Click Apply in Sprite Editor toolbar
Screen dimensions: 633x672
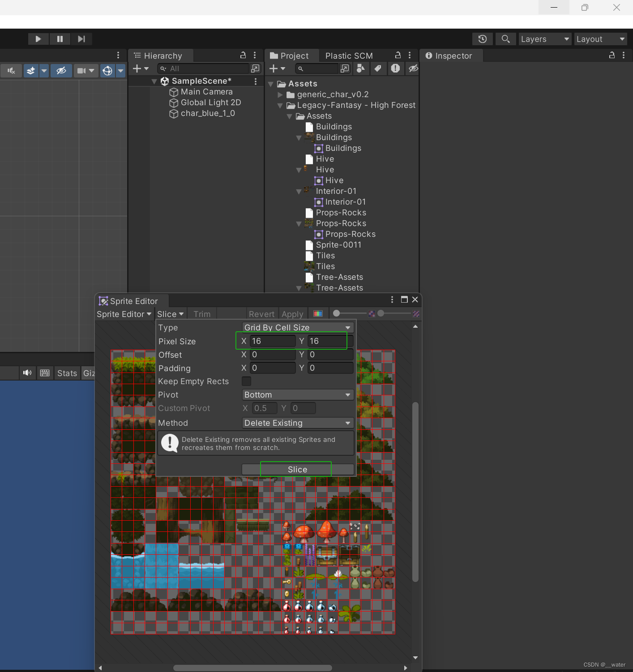[x=292, y=314]
